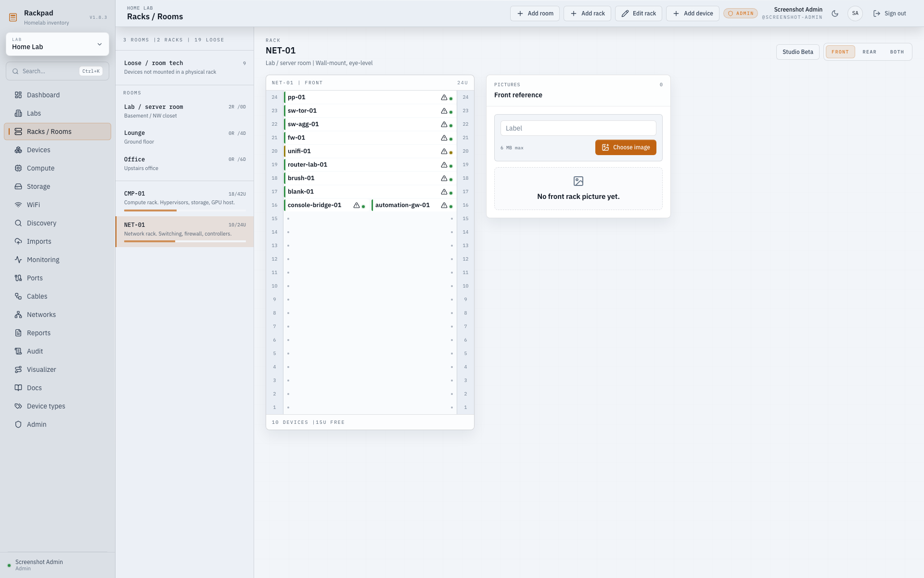Switch rack view to Rear

tap(869, 52)
